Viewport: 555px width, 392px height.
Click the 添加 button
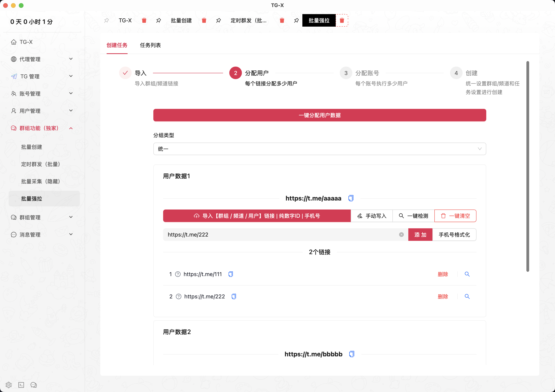tap(420, 235)
